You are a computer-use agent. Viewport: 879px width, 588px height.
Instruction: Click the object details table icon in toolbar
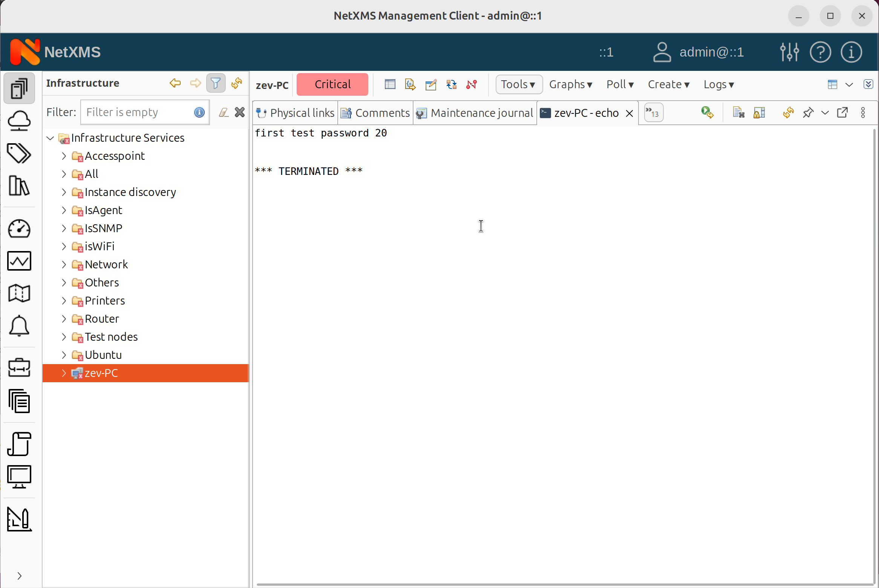[390, 84]
